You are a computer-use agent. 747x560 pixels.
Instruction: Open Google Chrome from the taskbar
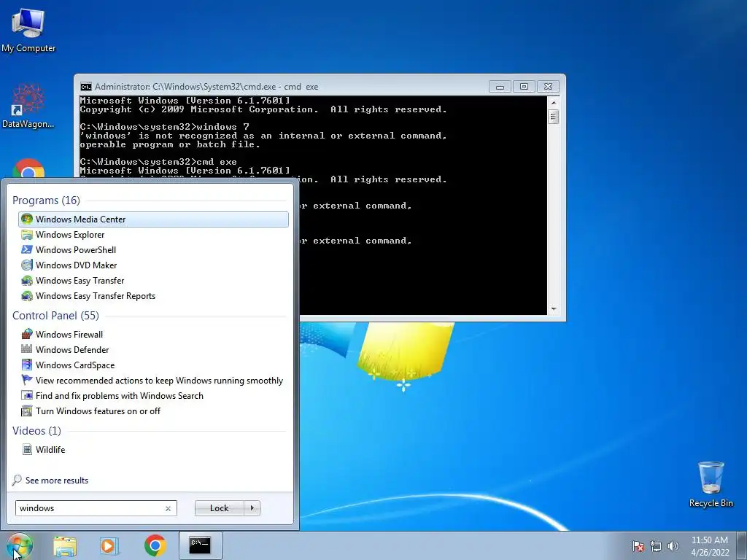155,545
